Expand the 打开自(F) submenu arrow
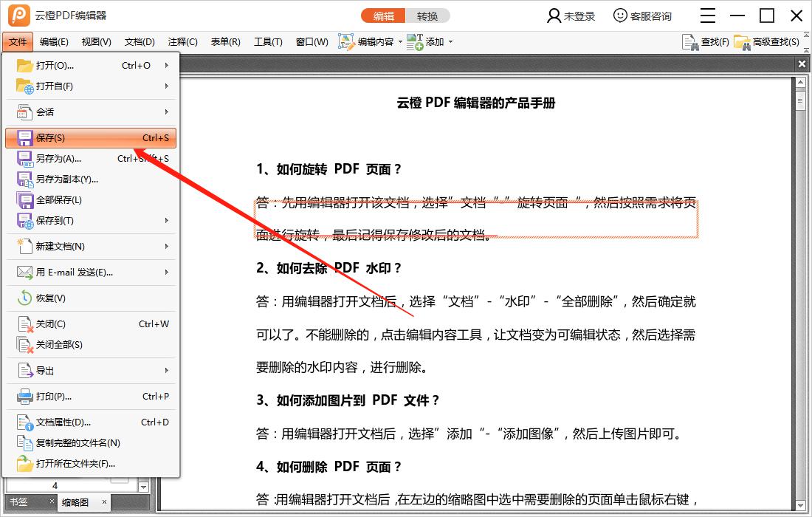812x517 pixels. click(x=166, y=86)
